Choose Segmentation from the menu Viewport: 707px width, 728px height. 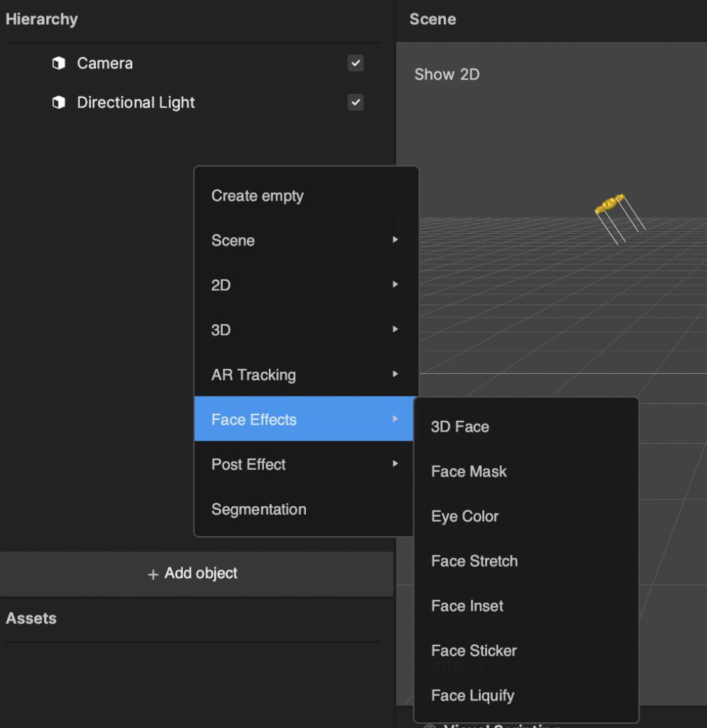point(304,509)
